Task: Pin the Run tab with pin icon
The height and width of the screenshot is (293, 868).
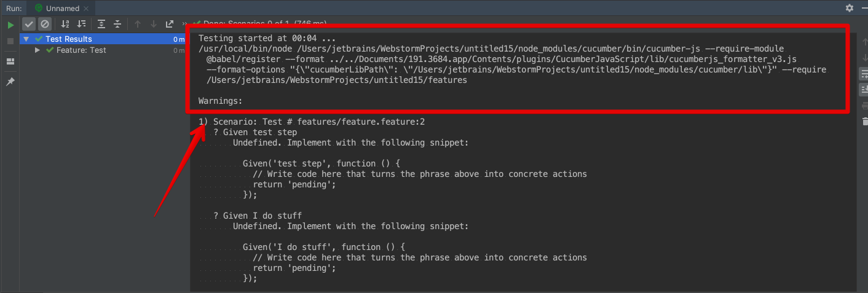Action: click(10, 82)
